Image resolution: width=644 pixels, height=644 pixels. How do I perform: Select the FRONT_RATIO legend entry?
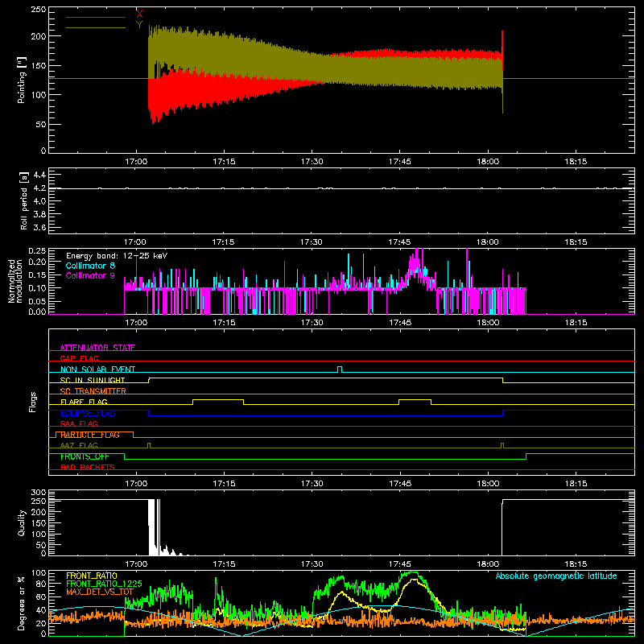click(x=92, y=576)
